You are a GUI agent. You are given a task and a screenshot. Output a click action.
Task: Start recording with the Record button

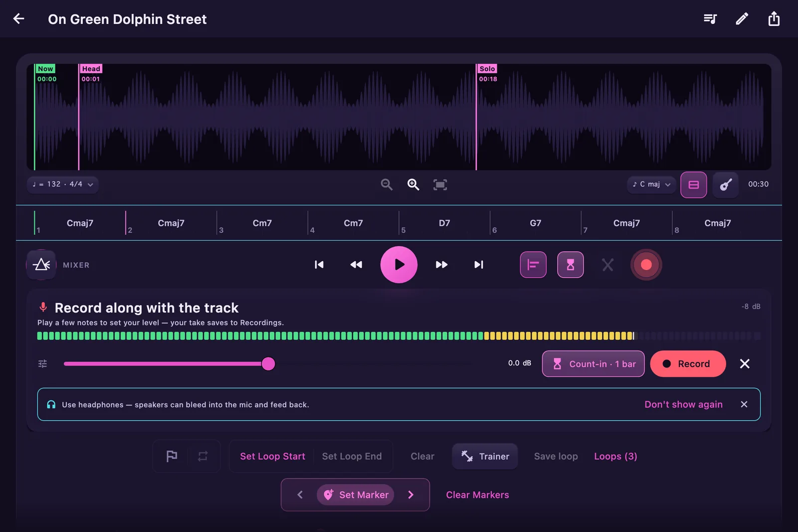tap(688, 364)
